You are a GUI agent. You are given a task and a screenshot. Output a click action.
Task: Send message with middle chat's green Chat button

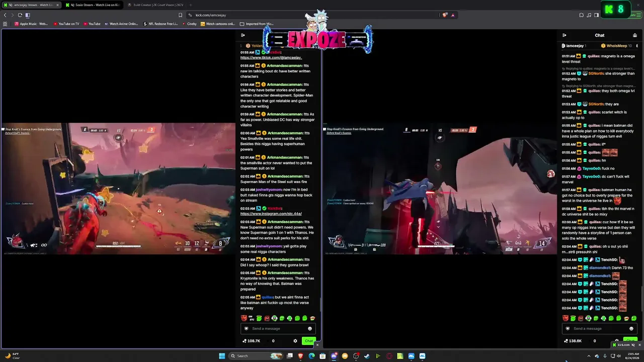click(308, 341)
